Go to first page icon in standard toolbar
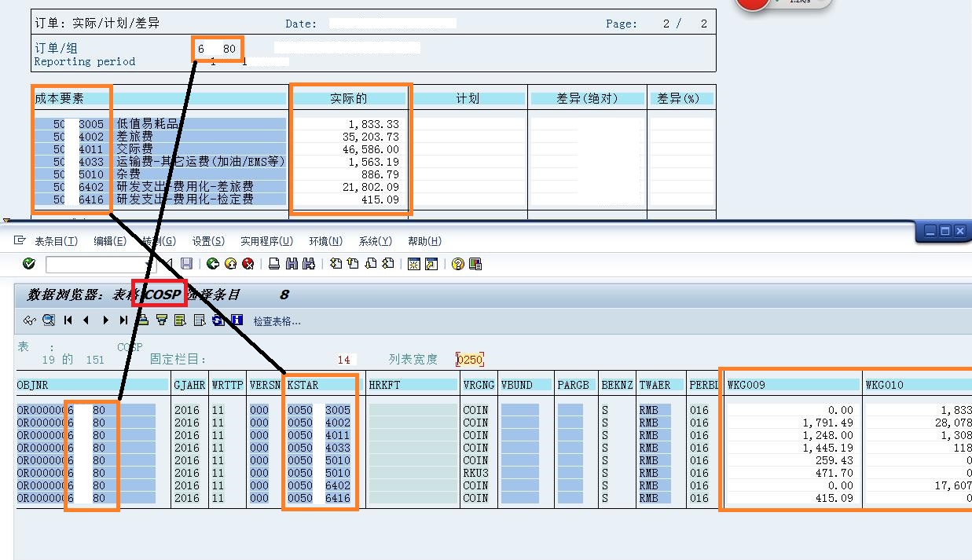 pos(336,264)
